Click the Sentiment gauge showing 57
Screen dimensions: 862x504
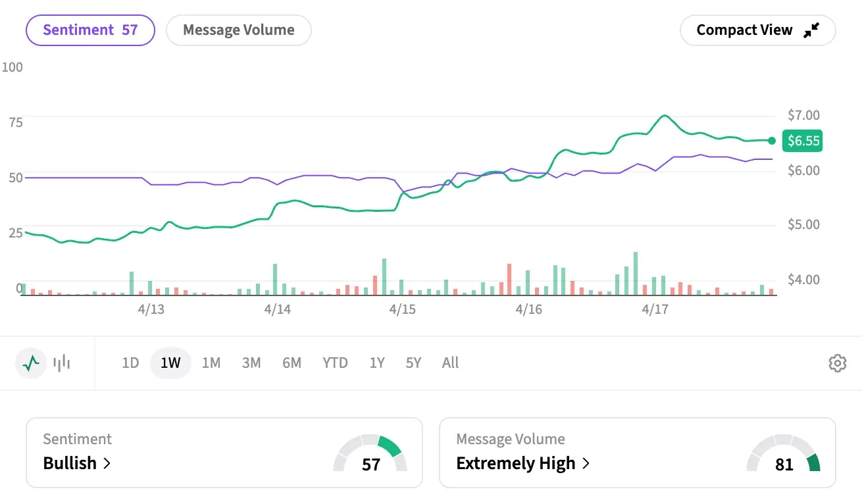point(370,455)
